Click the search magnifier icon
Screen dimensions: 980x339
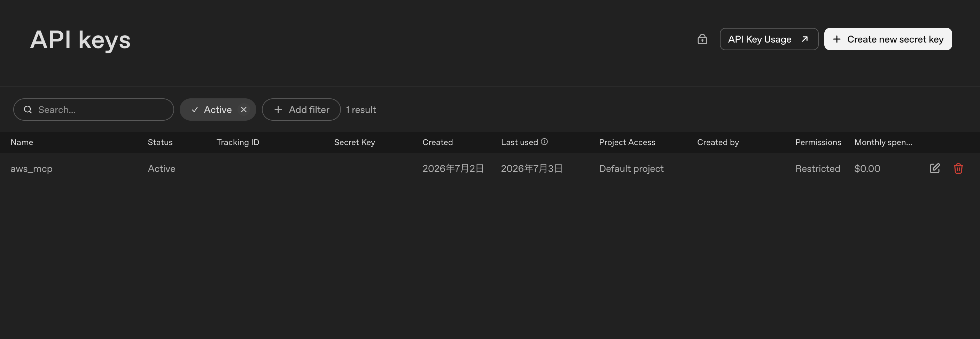click(28, 110)
